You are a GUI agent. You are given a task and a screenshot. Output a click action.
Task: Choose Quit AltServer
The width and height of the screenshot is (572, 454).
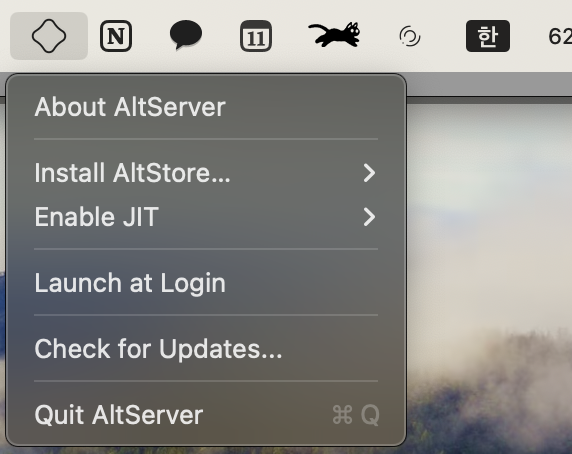206,415
